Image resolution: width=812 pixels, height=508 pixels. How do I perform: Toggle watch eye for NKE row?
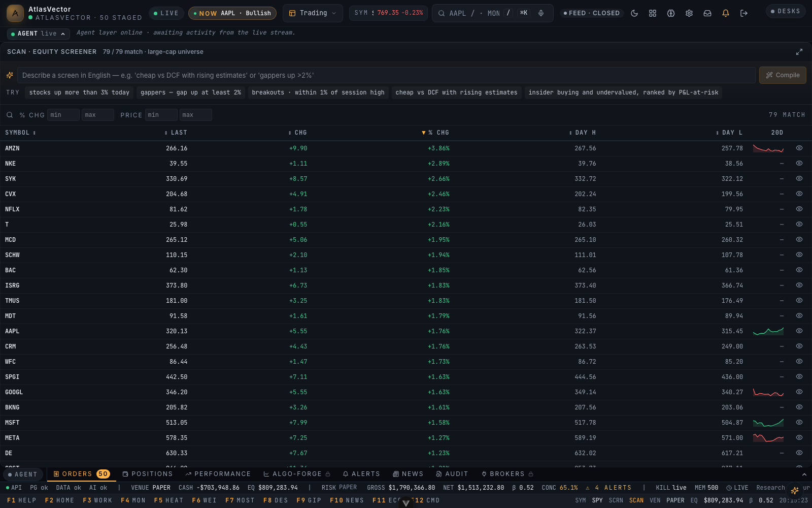(x=799, y=163)
